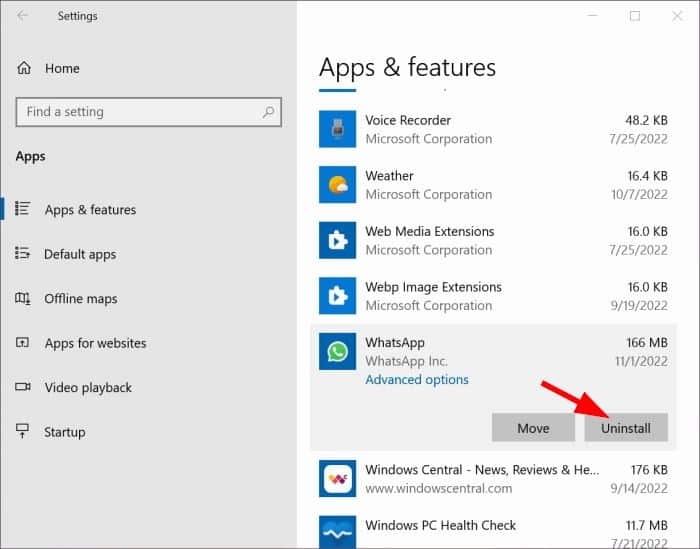Click the Apps section header in sidebar
This screenshot has height=549, width=700.
(30, 157)
